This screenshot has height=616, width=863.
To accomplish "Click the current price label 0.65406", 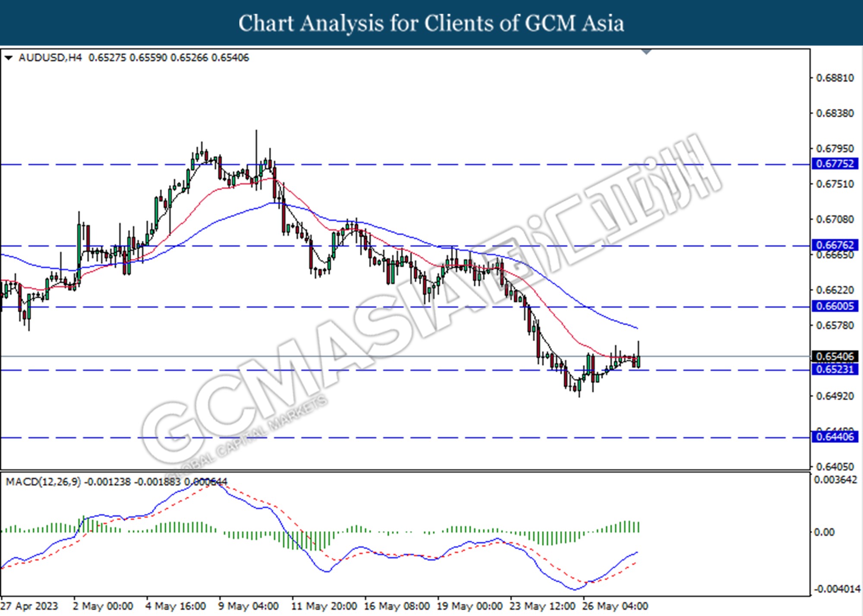I will click(835, 356).
